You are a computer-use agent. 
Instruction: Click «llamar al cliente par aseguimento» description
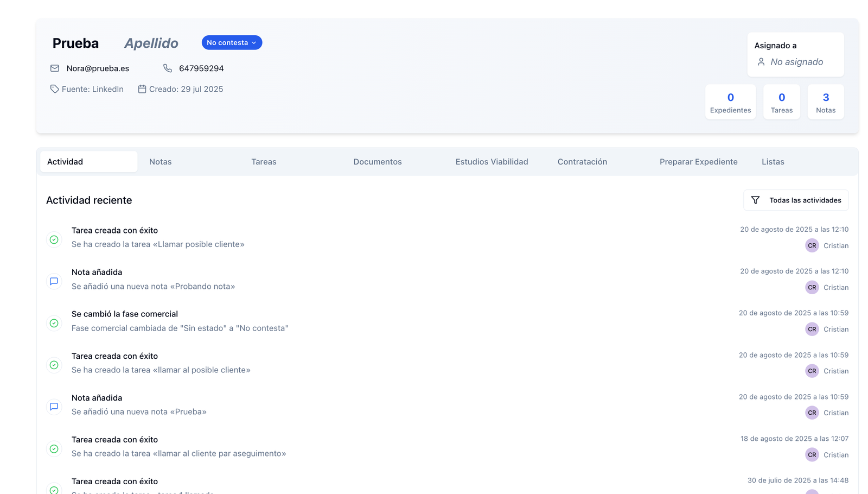click(x=179, y=453)
